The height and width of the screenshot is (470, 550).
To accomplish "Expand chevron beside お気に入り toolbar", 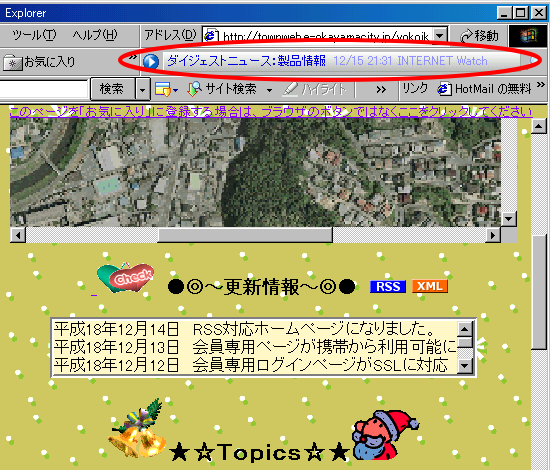I will click(133, 57).
